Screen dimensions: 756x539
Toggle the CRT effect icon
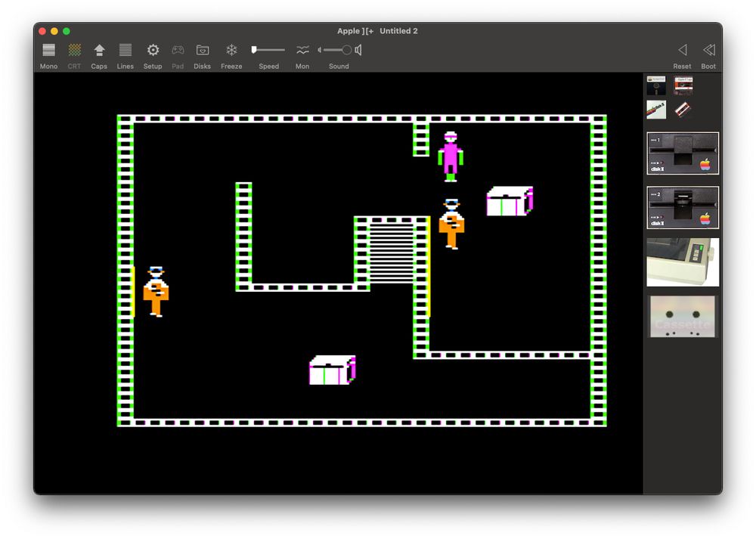(74, 50)
